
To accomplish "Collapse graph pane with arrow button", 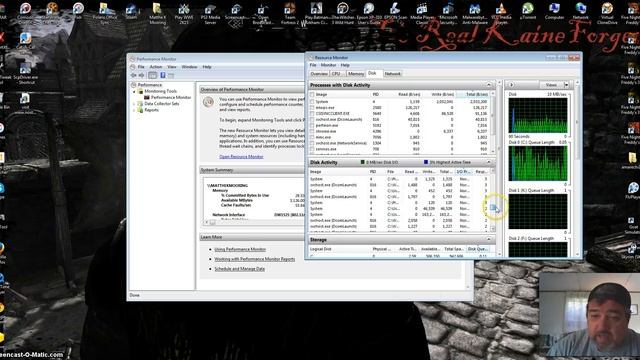I will 511,85.
